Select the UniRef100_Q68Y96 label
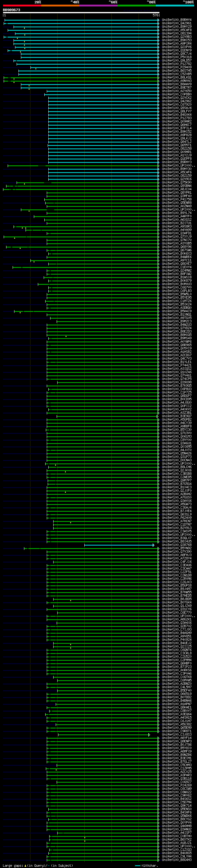The height and width of the screenshot is (868, 197). click(x=176, y=247)
